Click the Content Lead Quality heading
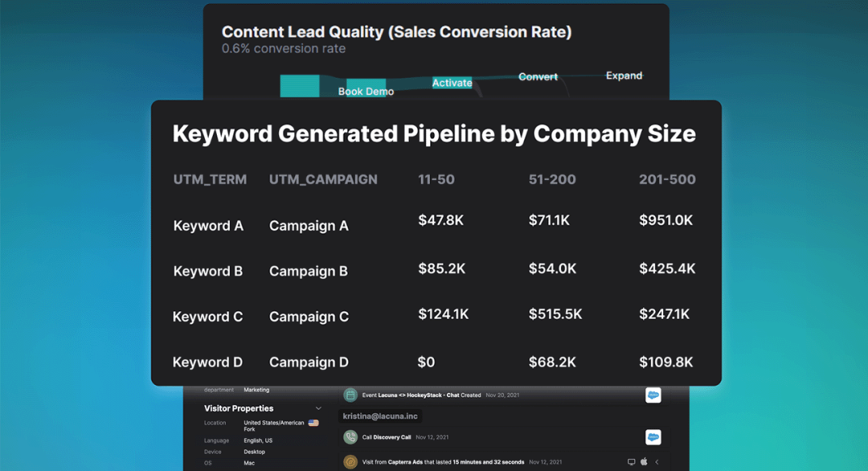Viewport: 868px width, 471px height. point(397,32)
